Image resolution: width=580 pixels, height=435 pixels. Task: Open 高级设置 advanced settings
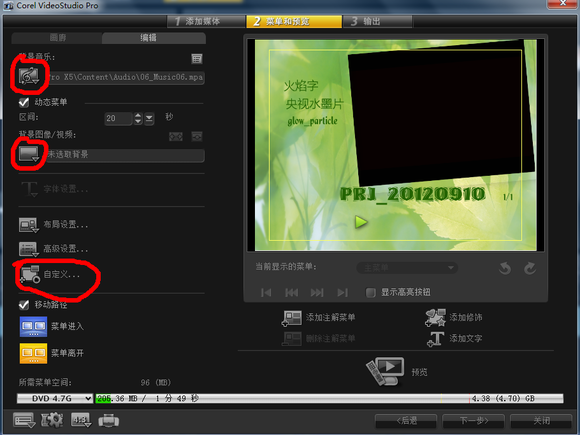pos(54,249)
